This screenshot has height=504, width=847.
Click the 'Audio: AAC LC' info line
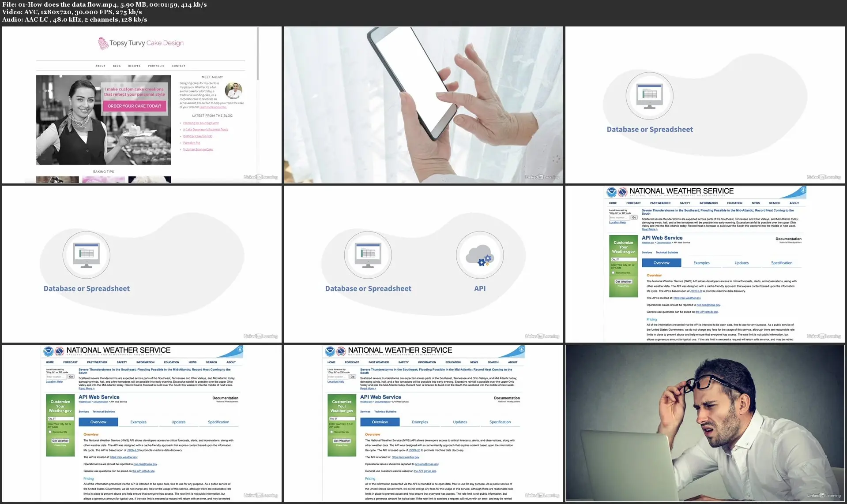pos(75,19)
